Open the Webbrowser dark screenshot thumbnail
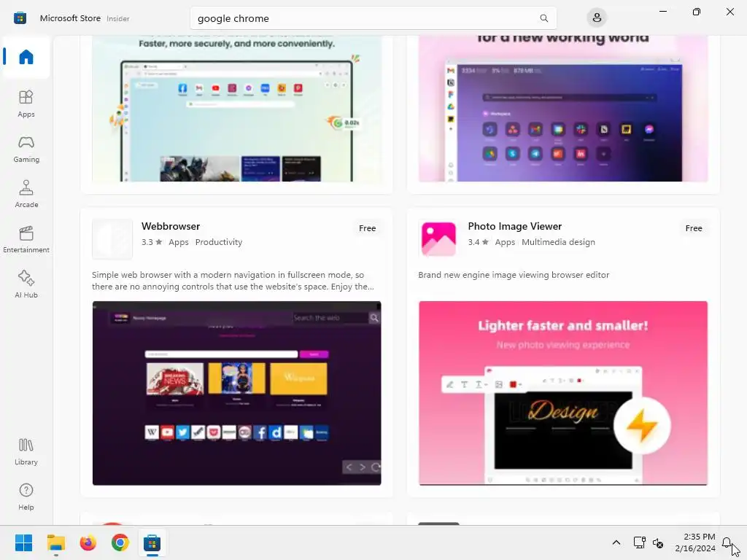Screen dimensions: 747x560 237,393
